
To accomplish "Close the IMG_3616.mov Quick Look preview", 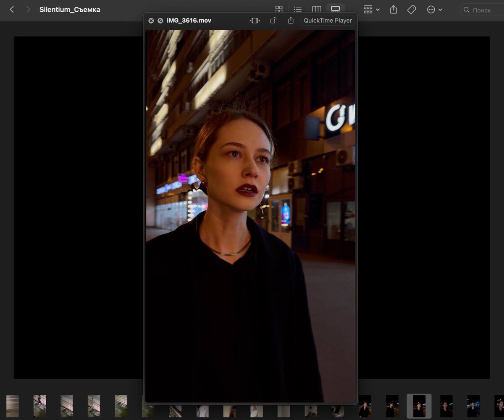I will point(151,21).
